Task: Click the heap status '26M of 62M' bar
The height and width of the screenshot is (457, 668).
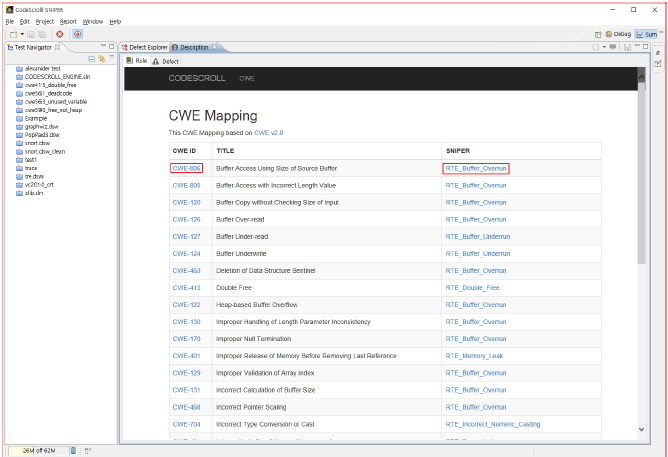Action: point(38,451)
